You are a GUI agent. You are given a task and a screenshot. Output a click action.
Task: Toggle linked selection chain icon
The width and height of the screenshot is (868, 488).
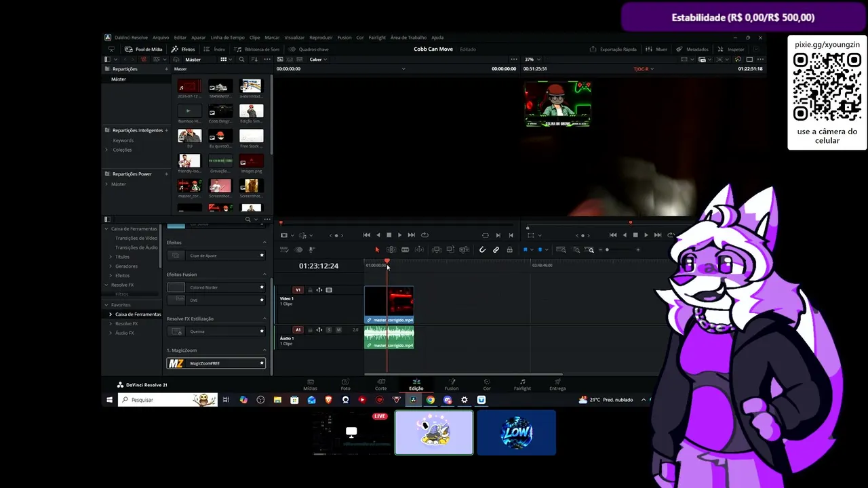click(496, 250)
